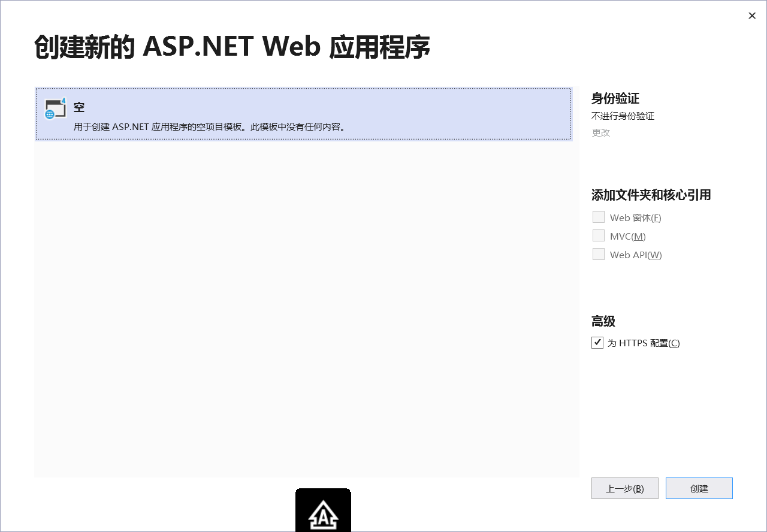This screenshot has width=767, height=532.
Task: Return to previous step with 上一步
Action: point(624,488)
